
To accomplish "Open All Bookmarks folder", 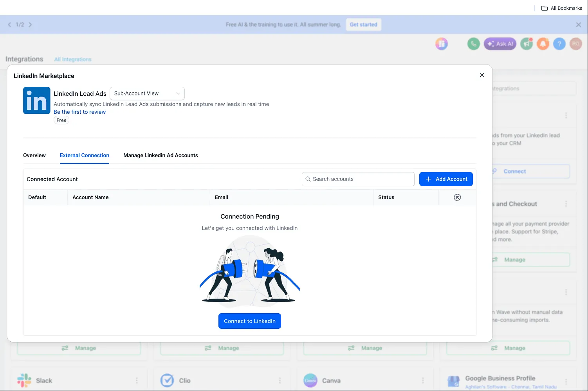I will pos(562,8).
